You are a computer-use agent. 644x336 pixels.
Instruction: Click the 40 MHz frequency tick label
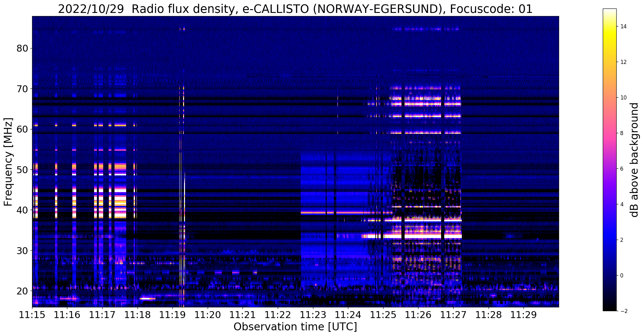[x=22, y=210]
